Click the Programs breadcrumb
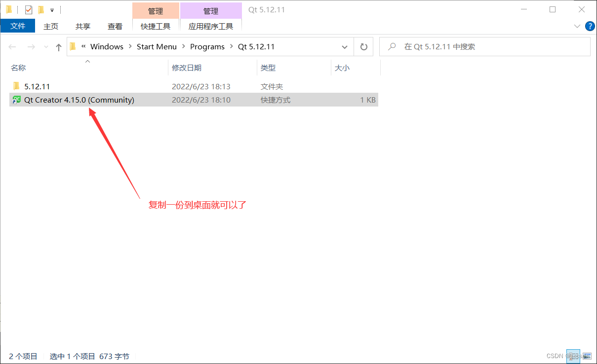The height and width of the screenshot is (364, 597). (207, 47)
